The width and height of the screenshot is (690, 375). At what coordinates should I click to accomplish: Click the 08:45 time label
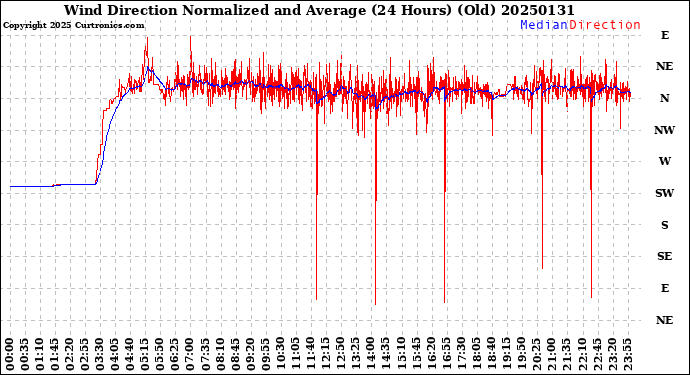(x=236, y=355)
